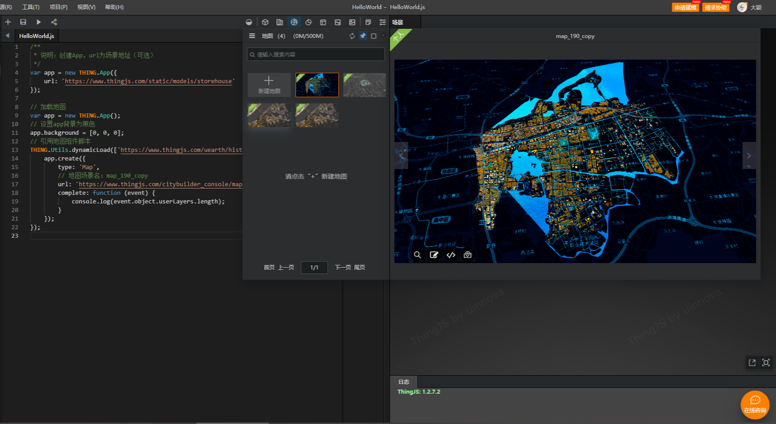Click the save icon in the toolbar

pos(23,22)
